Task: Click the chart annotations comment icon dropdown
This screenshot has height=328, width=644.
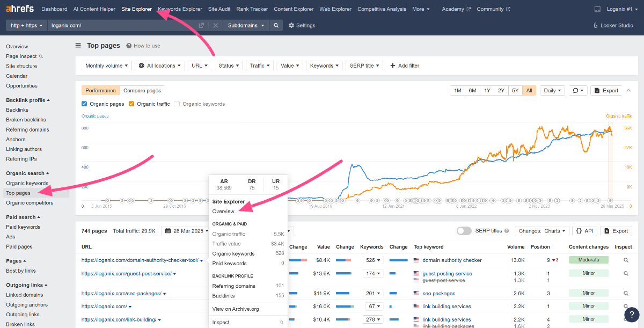Action: [578, 91]
